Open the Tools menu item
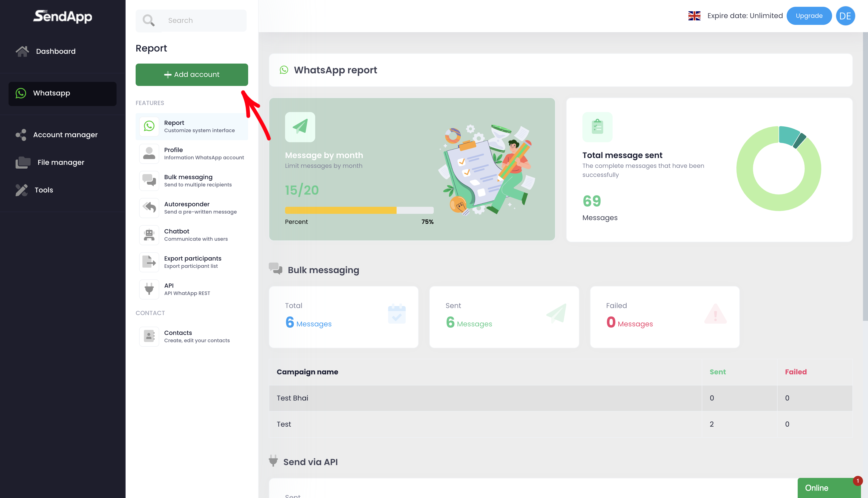868x498 pixels. 43,190
